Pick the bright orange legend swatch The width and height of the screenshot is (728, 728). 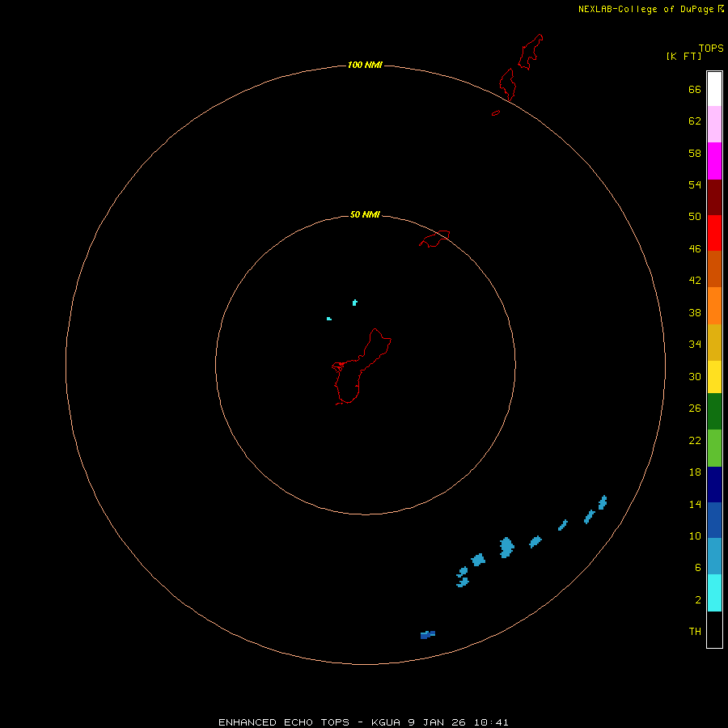tap(714, 306)
